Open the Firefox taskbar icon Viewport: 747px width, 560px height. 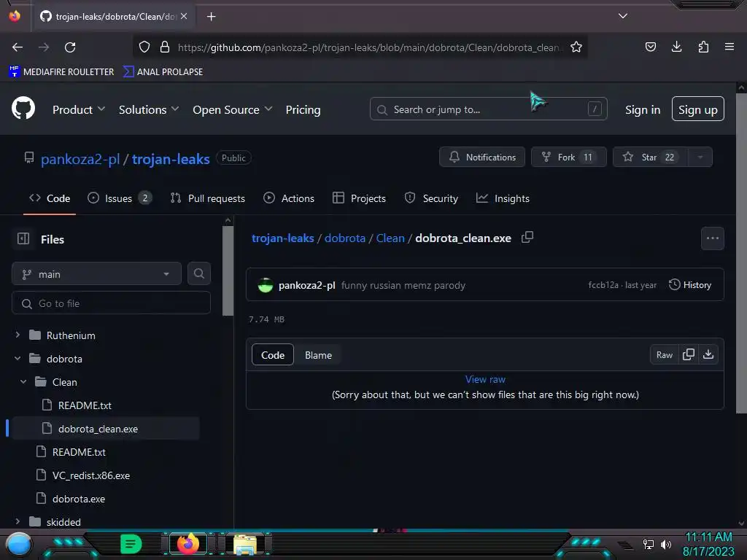click(x=187, y=544)
